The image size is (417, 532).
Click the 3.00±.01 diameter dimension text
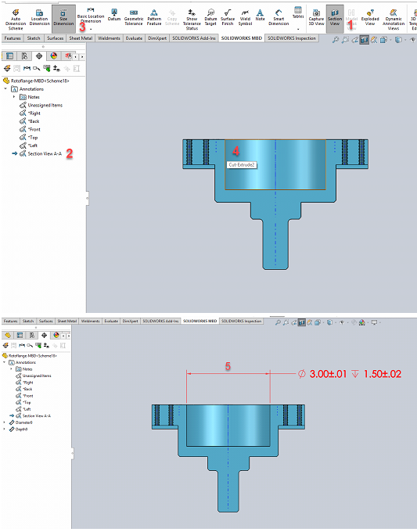pyautogui.click(x=328, y=374)
